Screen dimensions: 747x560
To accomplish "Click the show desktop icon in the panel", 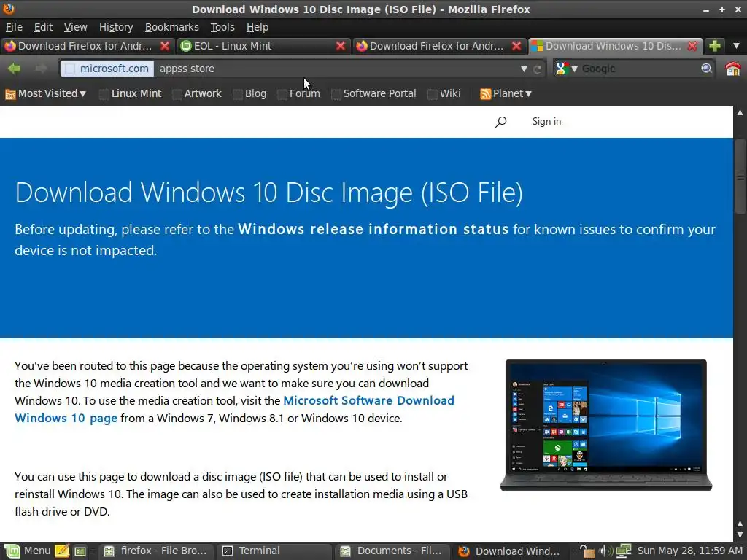I will (80, 551).
